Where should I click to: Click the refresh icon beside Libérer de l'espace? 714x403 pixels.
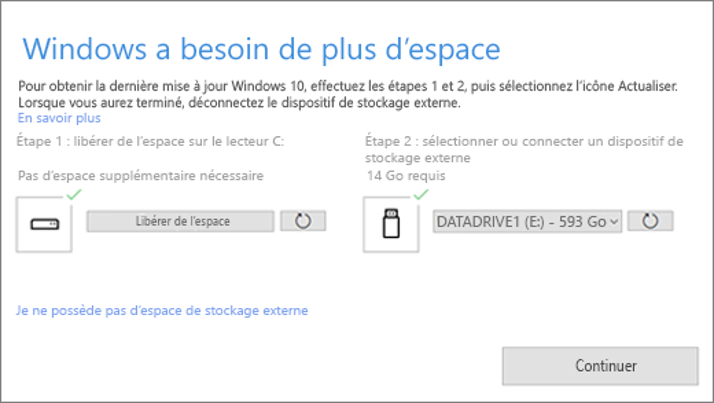click(x=303, y=221)
